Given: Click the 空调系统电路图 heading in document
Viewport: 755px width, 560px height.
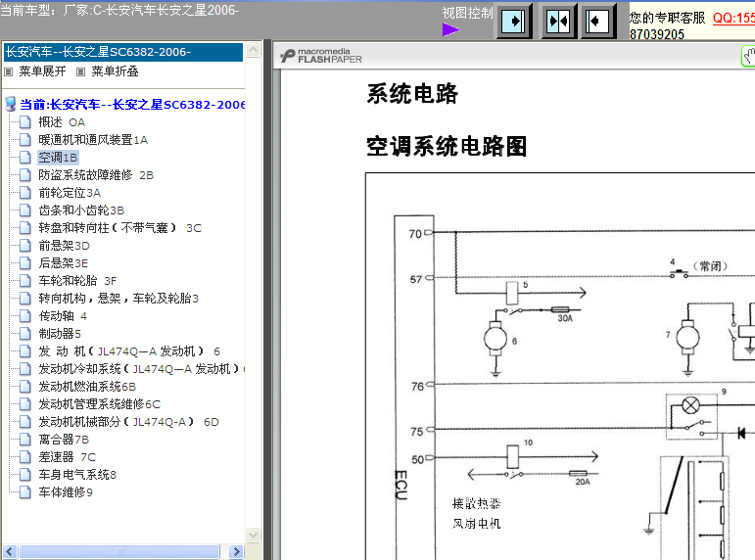Looking at the screenshot, I should click(x=447, y=147).
